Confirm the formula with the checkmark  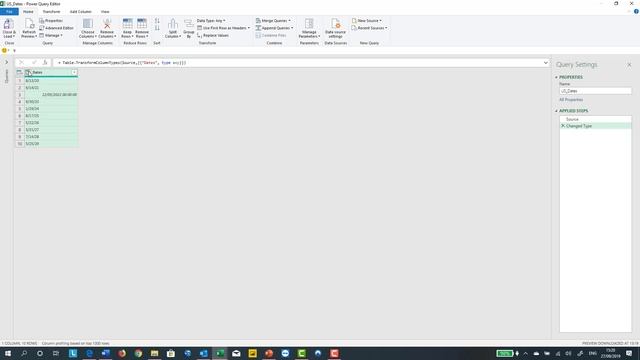[x=34, y=62]
